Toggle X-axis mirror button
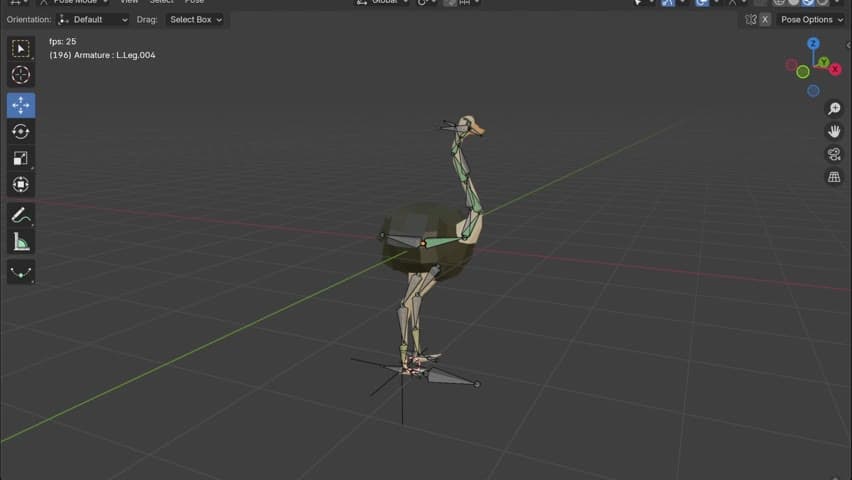852x480 pixels. coord(765,20)
